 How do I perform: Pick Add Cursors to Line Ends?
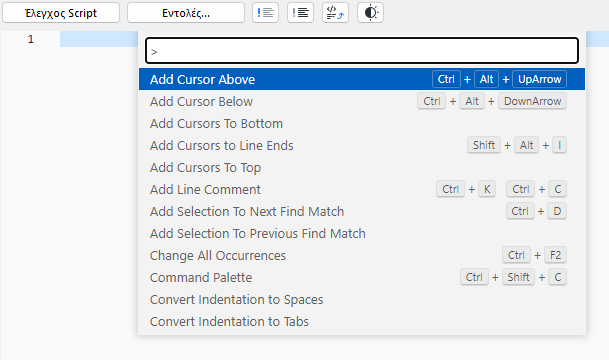362,145
